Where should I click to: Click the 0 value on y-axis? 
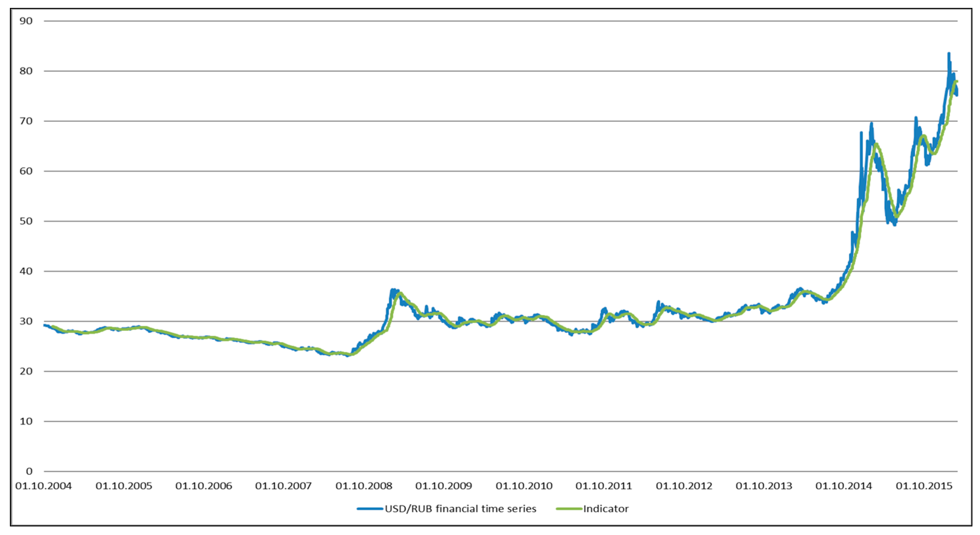[29, 471]
